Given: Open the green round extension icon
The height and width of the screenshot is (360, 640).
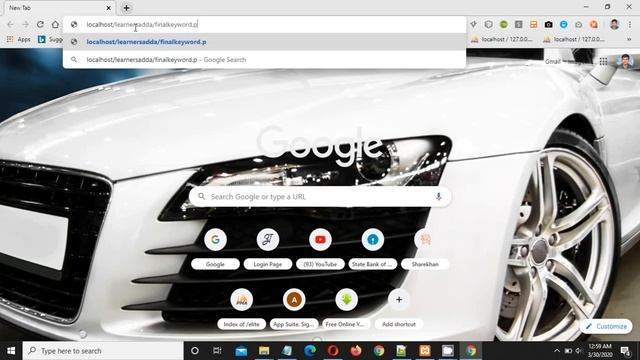Looking at the screenshot, I should 504,24.
